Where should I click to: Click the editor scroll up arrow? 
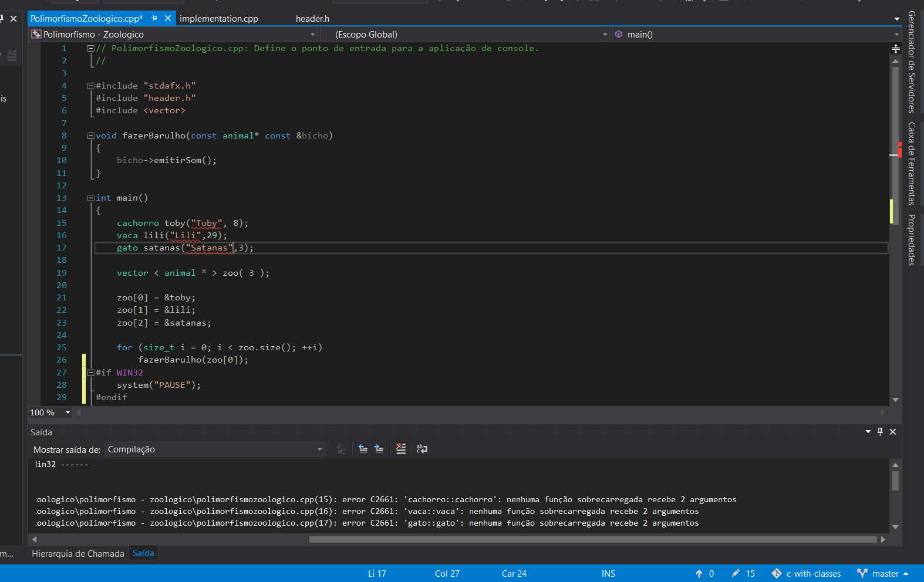[895, 60]
